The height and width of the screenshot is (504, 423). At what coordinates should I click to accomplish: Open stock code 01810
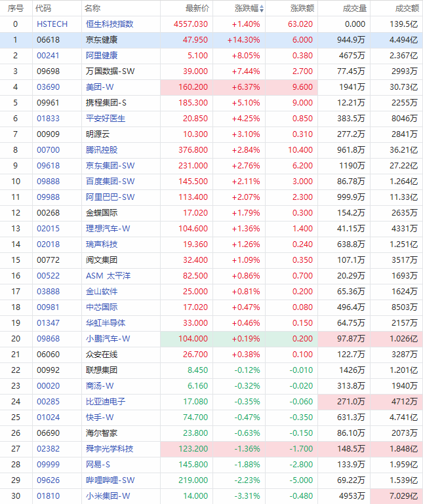(49, 496)
